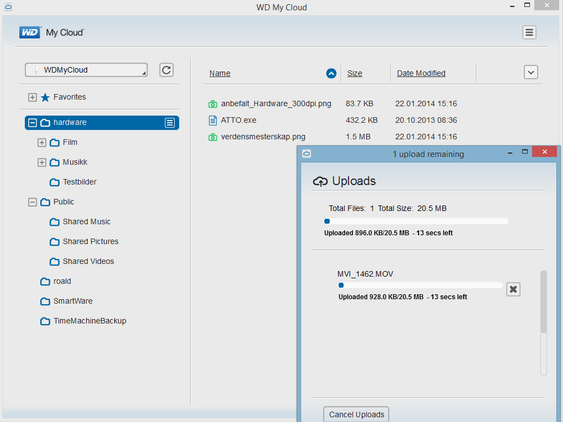
Task: Click the Shared Pictures folder icon
Action: [x=55, y=242]
